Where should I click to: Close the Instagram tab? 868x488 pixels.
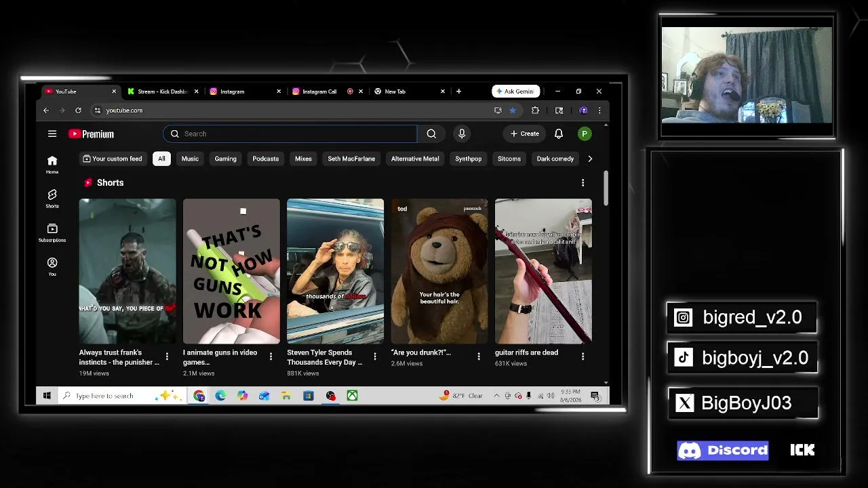tap(278, 91)
